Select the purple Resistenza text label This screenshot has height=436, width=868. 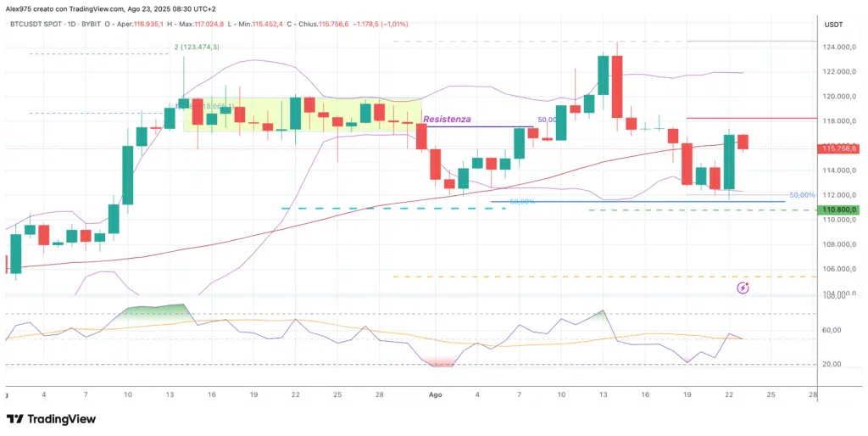pyautogui.click(x=447, y=120)
